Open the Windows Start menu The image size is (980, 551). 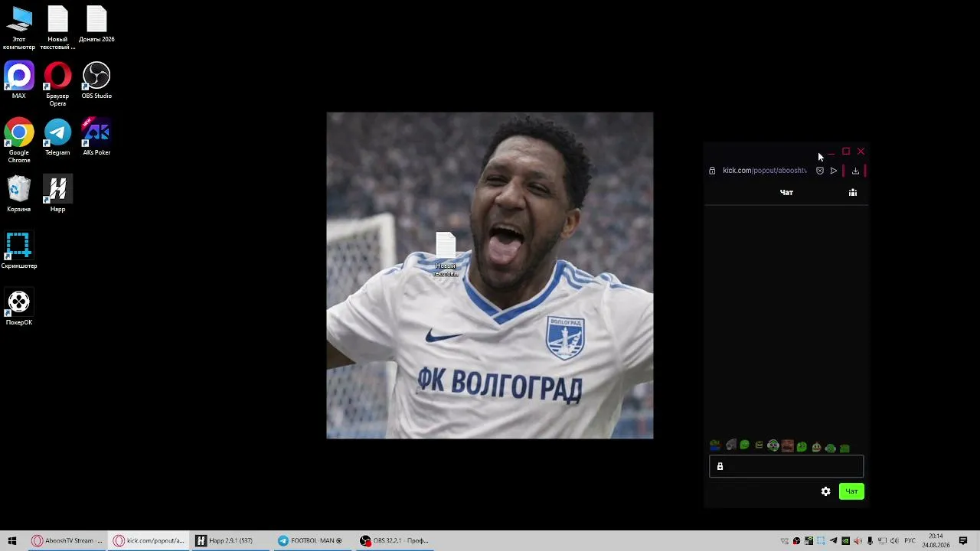(11, 540)
